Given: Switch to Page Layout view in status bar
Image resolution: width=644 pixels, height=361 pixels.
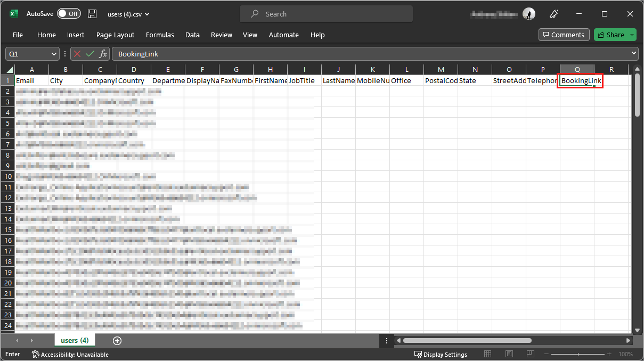Looking at the screenshot, I should pos(509,354).
